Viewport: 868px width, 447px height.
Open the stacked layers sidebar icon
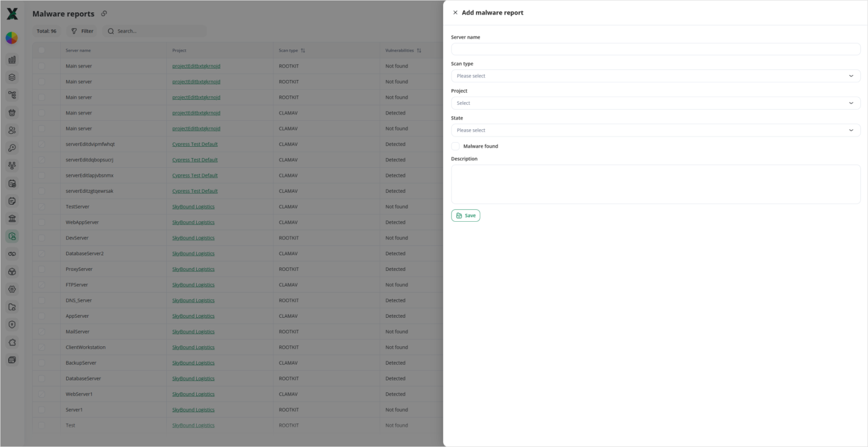12,78
